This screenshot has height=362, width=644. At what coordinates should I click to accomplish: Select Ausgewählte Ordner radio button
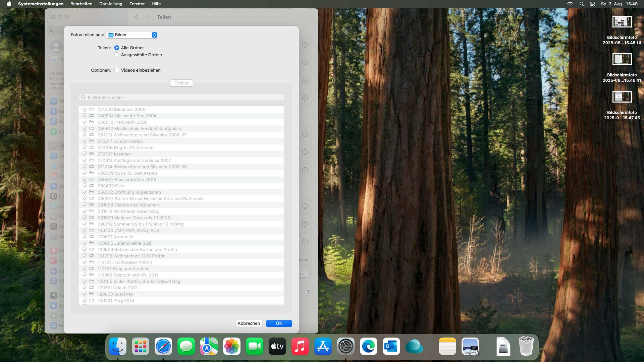(x=117, y=55)
